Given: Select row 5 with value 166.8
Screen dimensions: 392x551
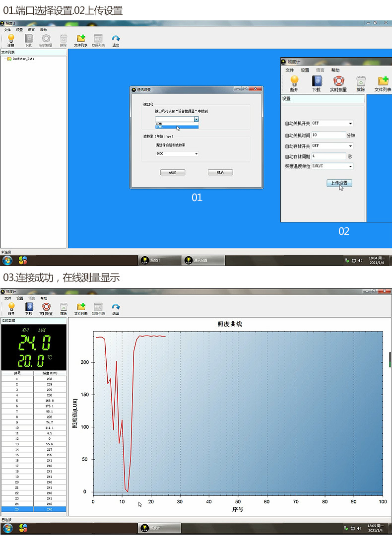Looking at the screenshot, I should point(34,401).
